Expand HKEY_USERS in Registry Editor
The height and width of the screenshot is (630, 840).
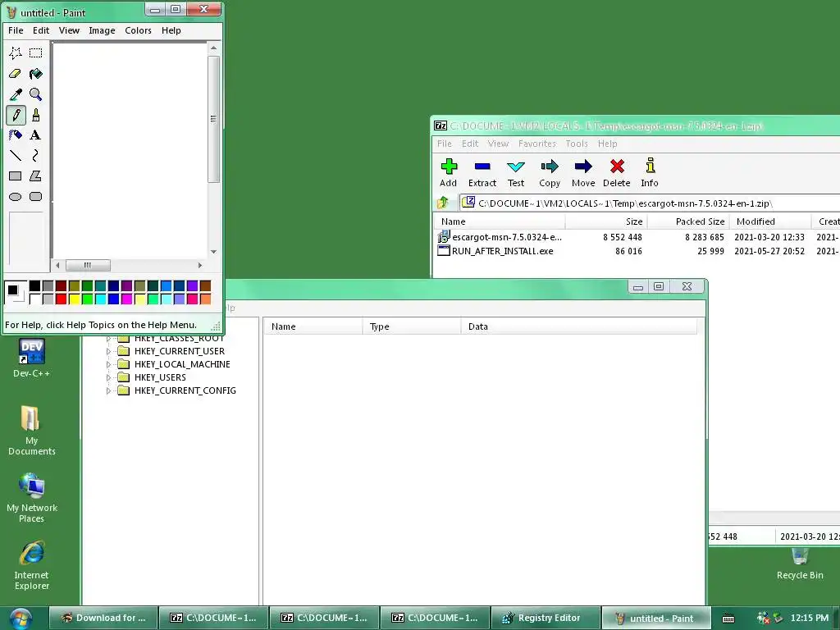pyautogui.click(x=109, y=377)
